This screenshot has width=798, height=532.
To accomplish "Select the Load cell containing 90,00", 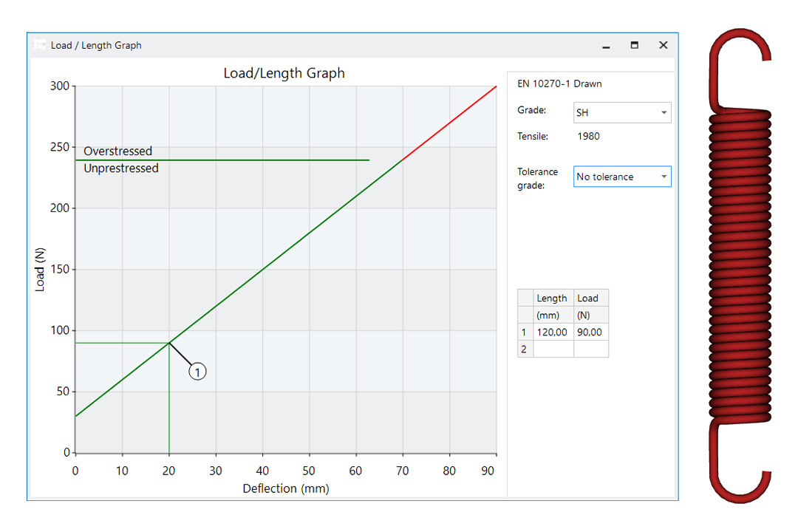I will (590, 332).
